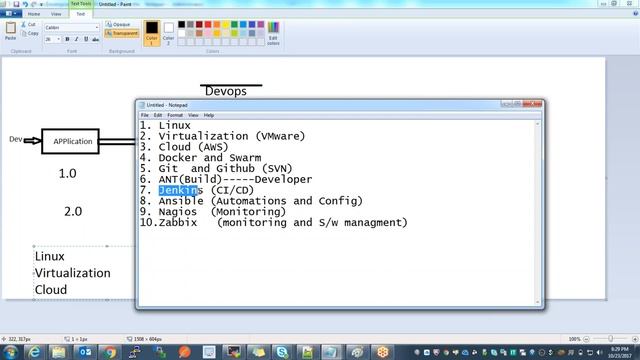Pick the green color swatch
Viewport: 640px width, 360px height.
pyautogui.click(x=234, y=25)
